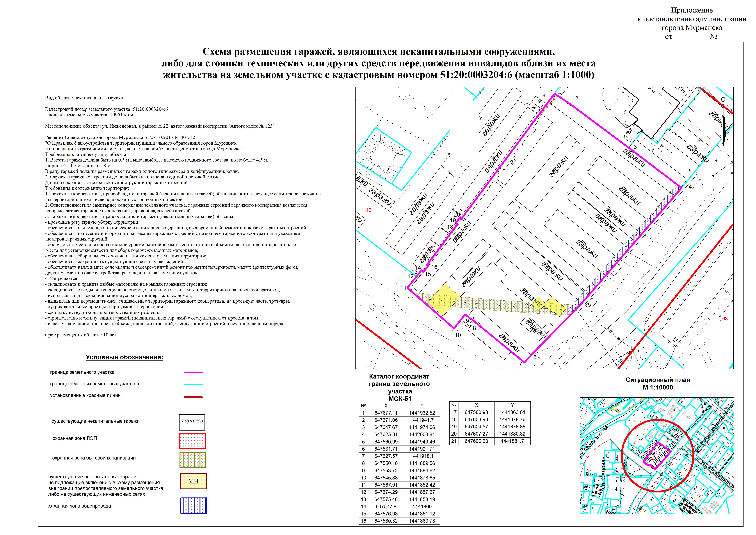Click the cyan adjacent parcels legend line
The height and width of the screenshot is (535, 756).
click(x=193, y=384)
